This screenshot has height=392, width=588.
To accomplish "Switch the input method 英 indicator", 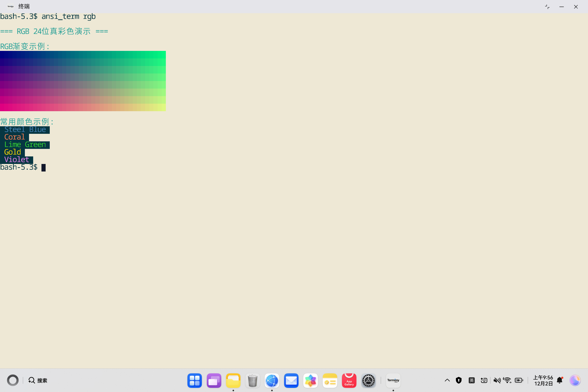I will pos(472,380).
